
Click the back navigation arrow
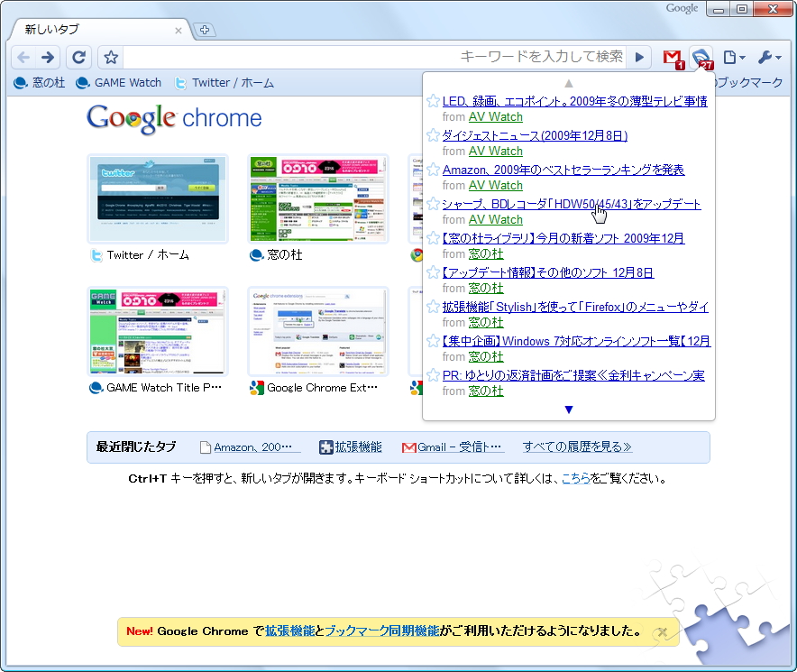click(24, 56)
